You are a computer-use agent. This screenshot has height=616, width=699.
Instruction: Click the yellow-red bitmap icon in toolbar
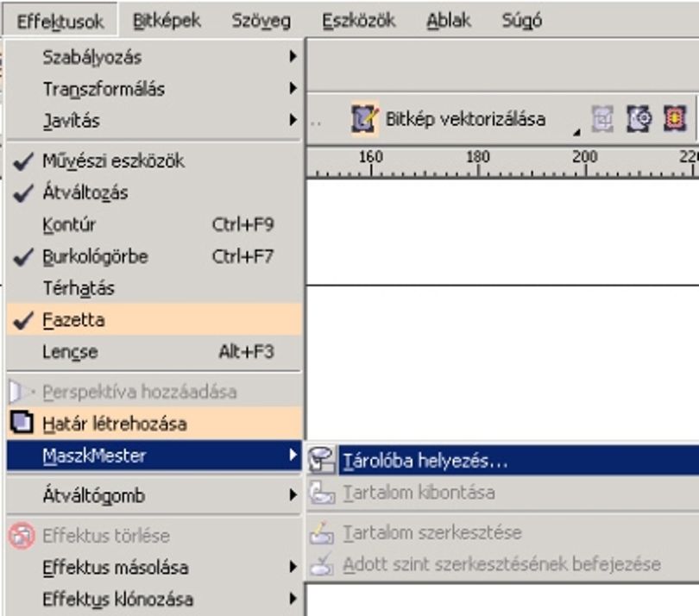pyautogui.click(x=675, y=118)
